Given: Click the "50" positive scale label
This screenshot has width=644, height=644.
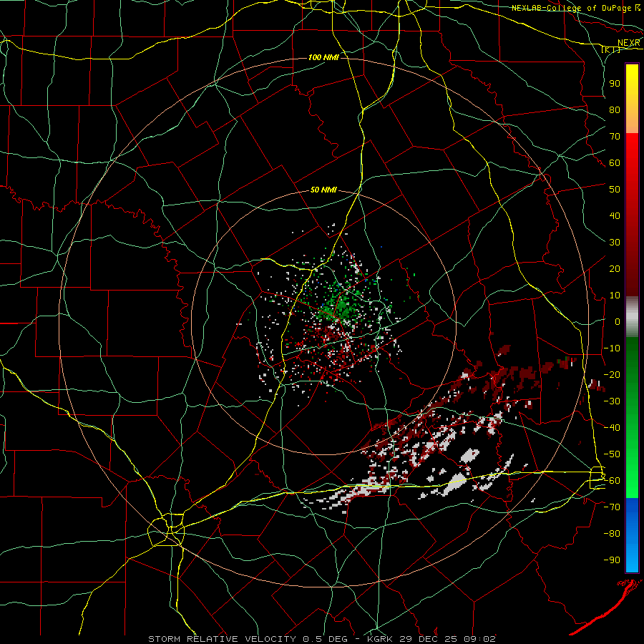Looking at the screenshot, I should 615,190.
